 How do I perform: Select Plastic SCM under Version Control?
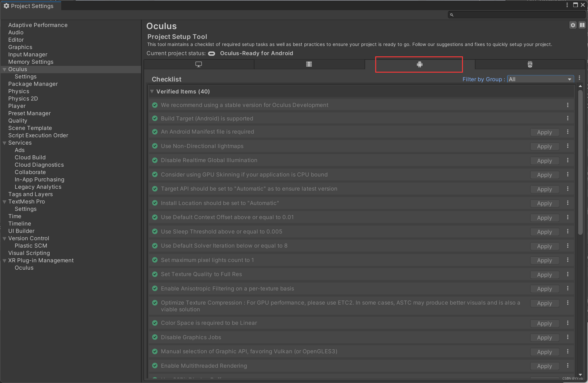click(31, 246)
